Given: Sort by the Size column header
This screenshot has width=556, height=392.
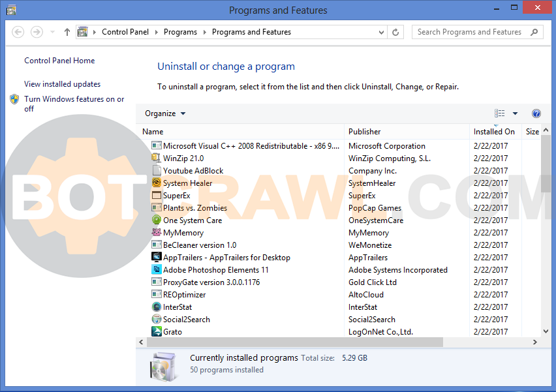Looking at the screenshot, I should click(533, 132).
